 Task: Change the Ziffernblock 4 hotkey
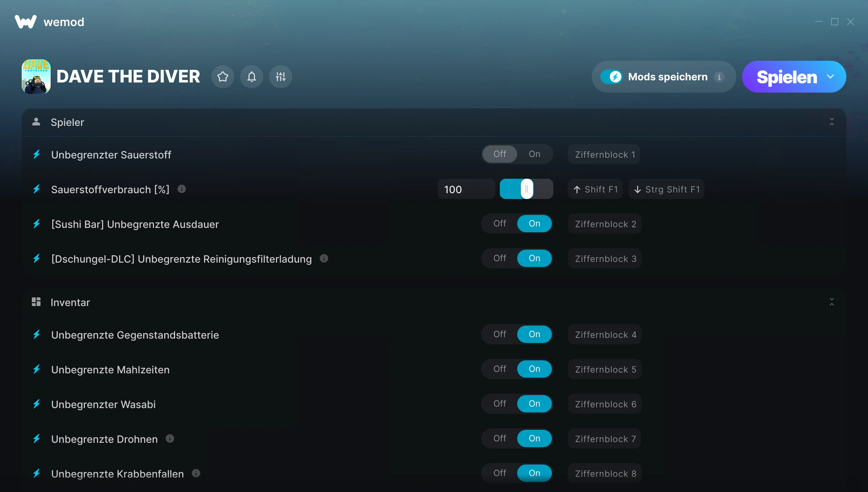[x=605, y=335]
